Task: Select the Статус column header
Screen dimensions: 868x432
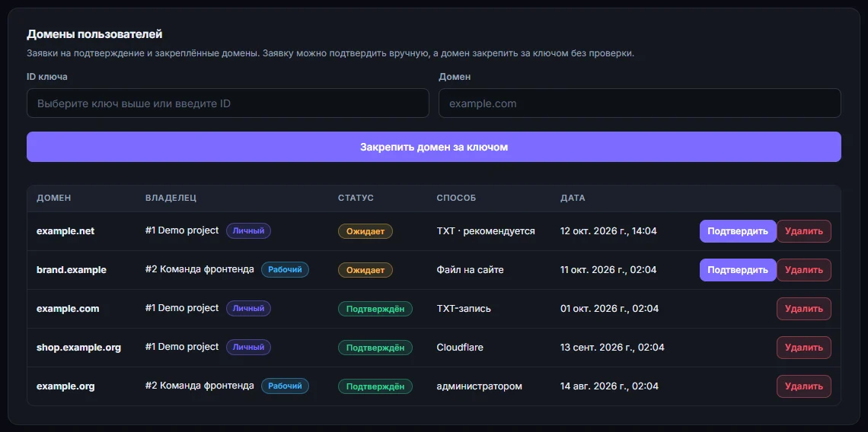Action: click(x=356, y=198)
